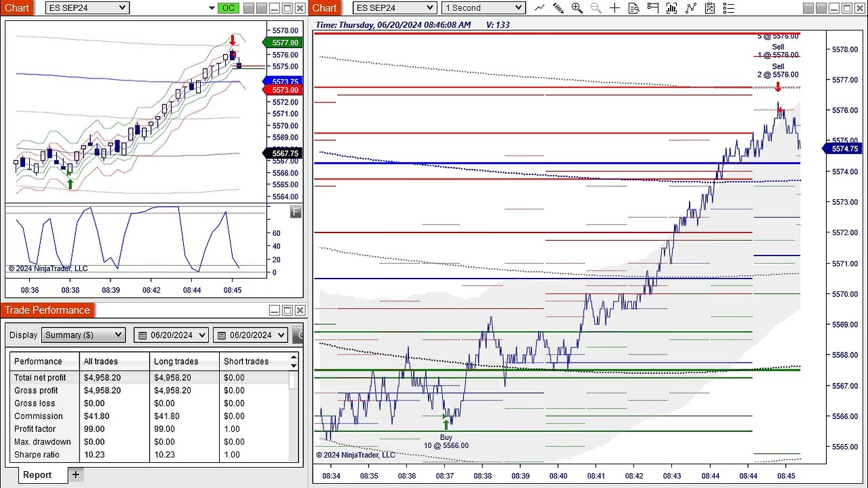Click the second gray link button in left chart
This screenshot has height=488, width=868.
point(262,8)
